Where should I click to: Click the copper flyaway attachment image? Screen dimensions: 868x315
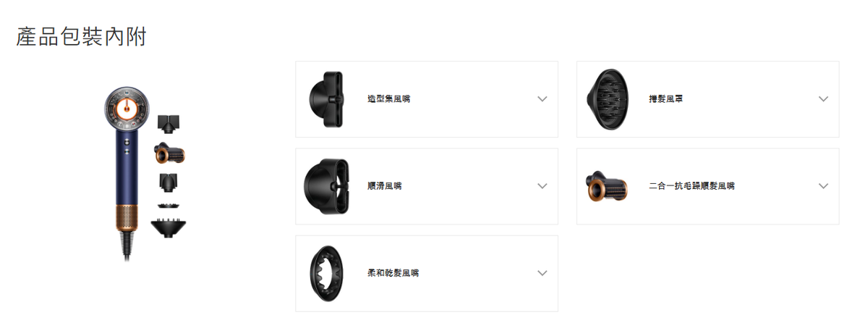coord(607,188)
